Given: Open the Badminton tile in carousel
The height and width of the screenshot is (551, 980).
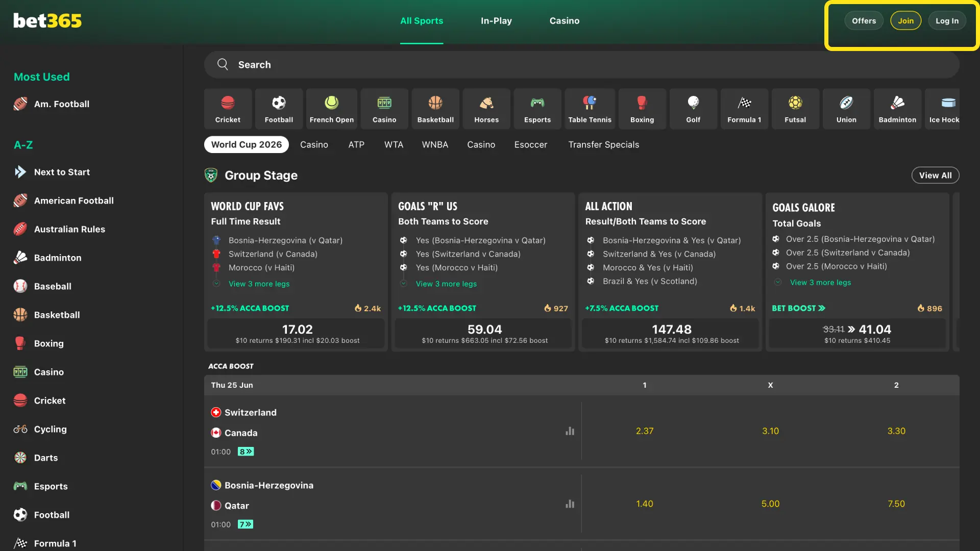Looking at the screenshot, I should tap(897, 109).
